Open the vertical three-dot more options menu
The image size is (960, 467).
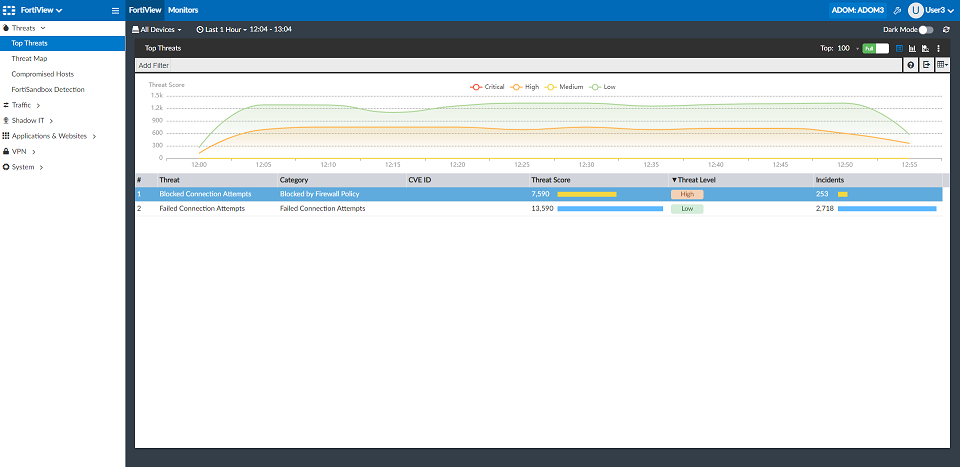[939, 48]
